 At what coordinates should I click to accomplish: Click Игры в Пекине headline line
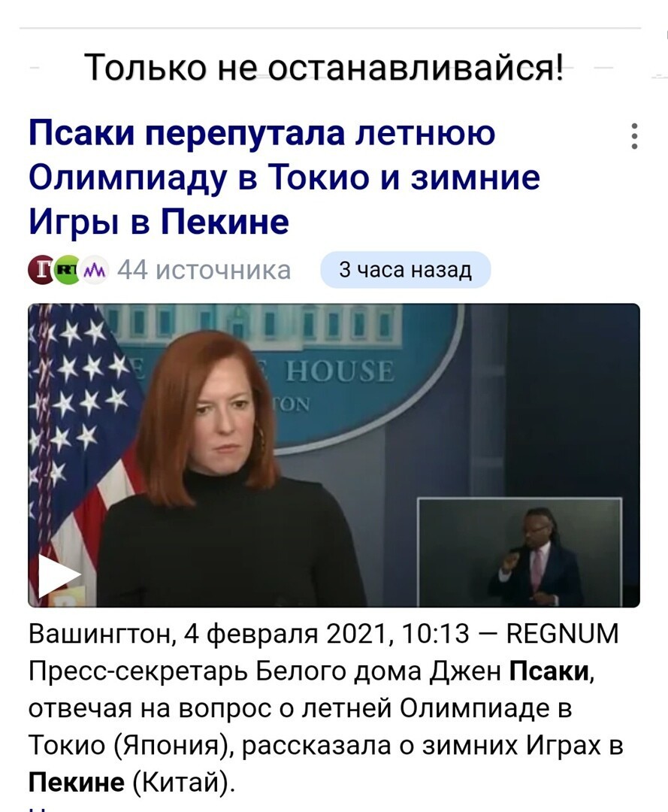click(159, 222)
